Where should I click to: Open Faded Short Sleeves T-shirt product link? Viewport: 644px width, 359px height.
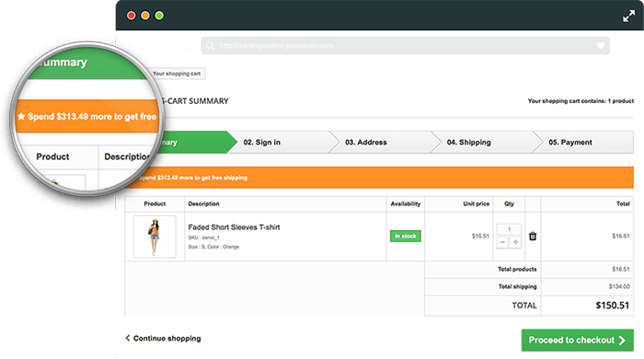tap(234, 227)
